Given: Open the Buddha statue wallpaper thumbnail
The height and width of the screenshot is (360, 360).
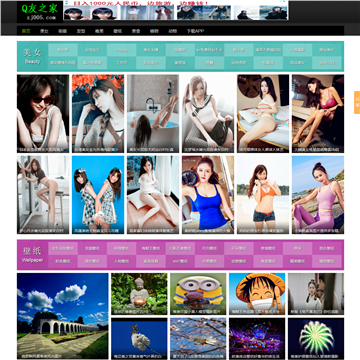Looking at the screenshot, I should (x=139, y=294).
